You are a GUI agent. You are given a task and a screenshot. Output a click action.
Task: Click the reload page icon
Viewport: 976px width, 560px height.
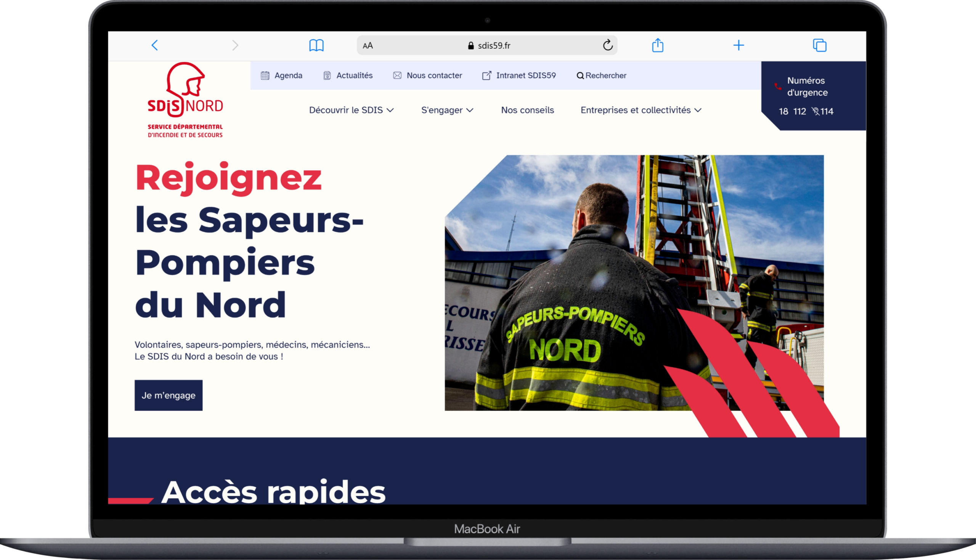pos(607,45)
